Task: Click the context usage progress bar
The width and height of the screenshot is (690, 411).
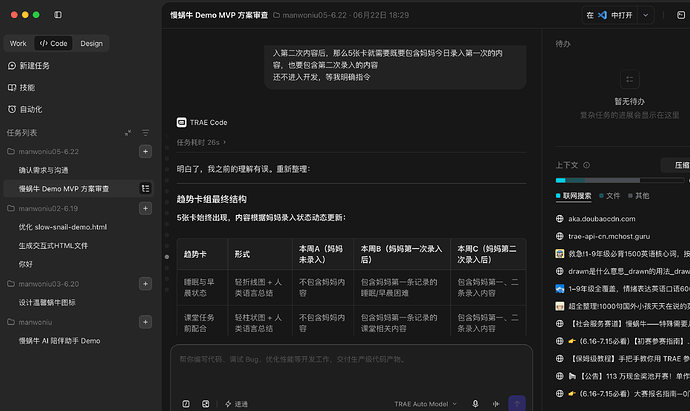Action: pyautogui.click(x=620, y=180)
